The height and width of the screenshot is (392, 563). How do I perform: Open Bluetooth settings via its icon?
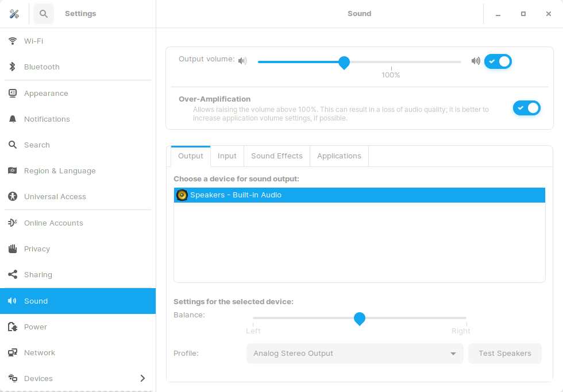13,67
